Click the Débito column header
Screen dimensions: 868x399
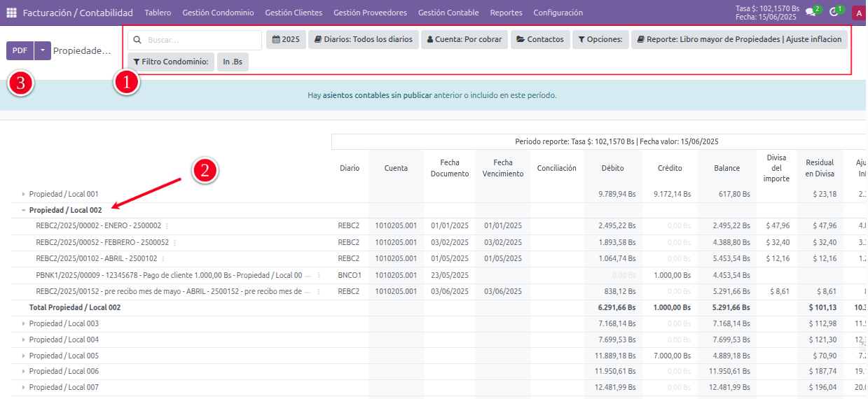(x=612, y=168)
